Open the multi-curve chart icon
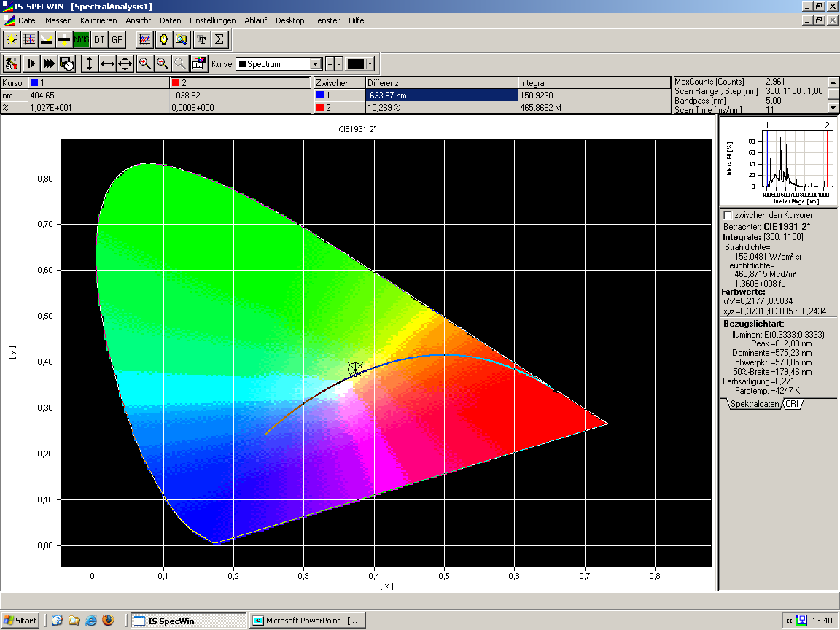The image size is (840, 630). pyautogui.click(x=144, y=39)
